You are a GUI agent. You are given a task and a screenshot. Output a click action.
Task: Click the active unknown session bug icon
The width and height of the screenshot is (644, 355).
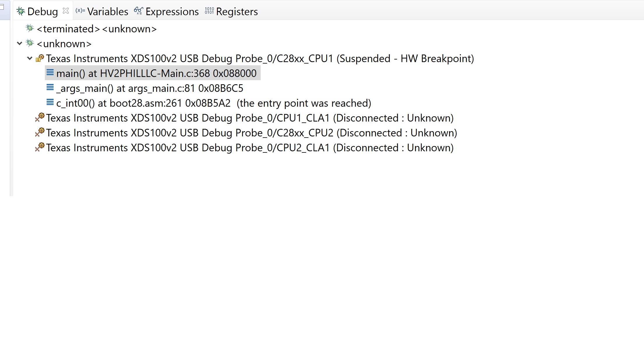click(30, 43)
